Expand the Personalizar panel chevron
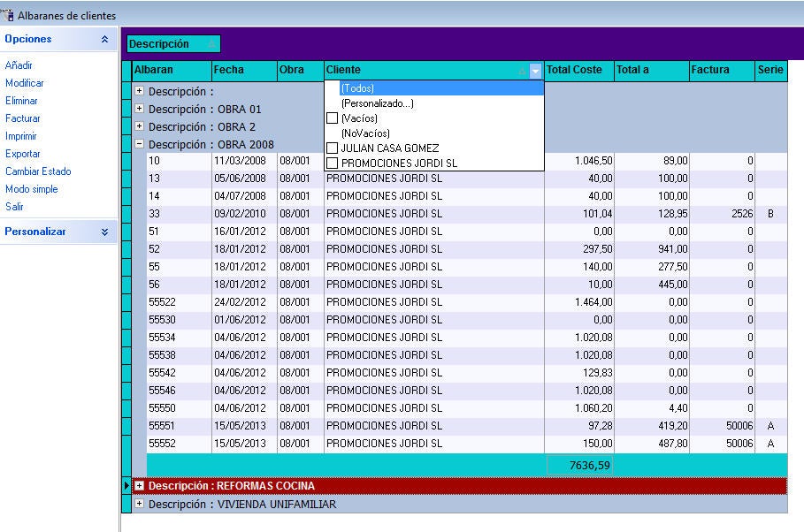 [104, 232]
